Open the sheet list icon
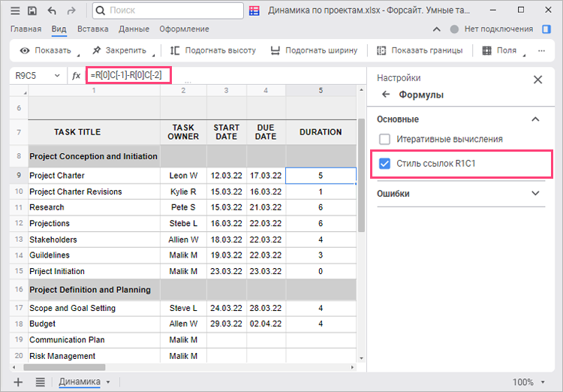 coord(40,381)
